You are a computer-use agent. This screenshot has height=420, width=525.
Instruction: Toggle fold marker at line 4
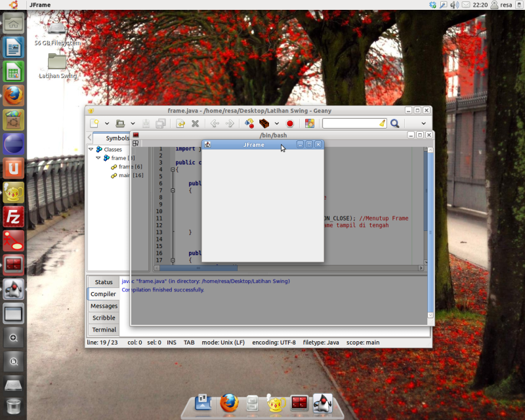(173, 169)
